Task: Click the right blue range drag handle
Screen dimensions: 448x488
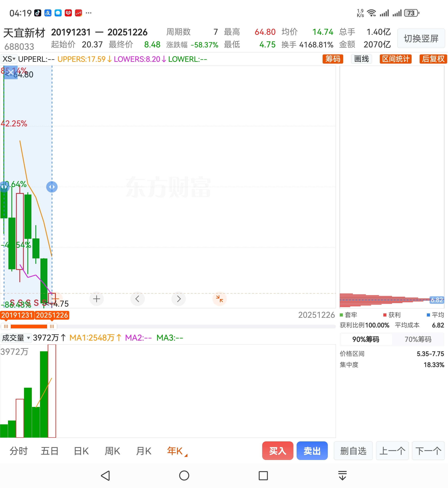Action: [52, 187]
